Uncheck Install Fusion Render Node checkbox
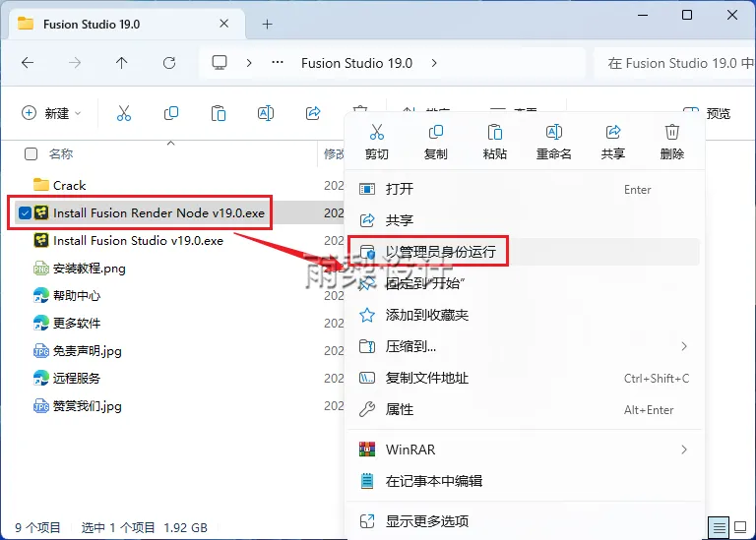This screenshot has height=540, width=756. [25, 212]
